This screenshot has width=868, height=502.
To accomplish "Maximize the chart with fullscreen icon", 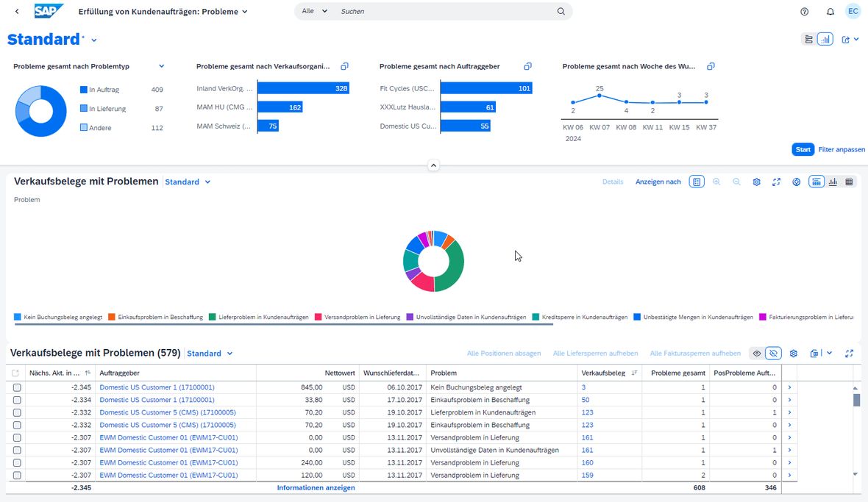I will coord(776,182).
